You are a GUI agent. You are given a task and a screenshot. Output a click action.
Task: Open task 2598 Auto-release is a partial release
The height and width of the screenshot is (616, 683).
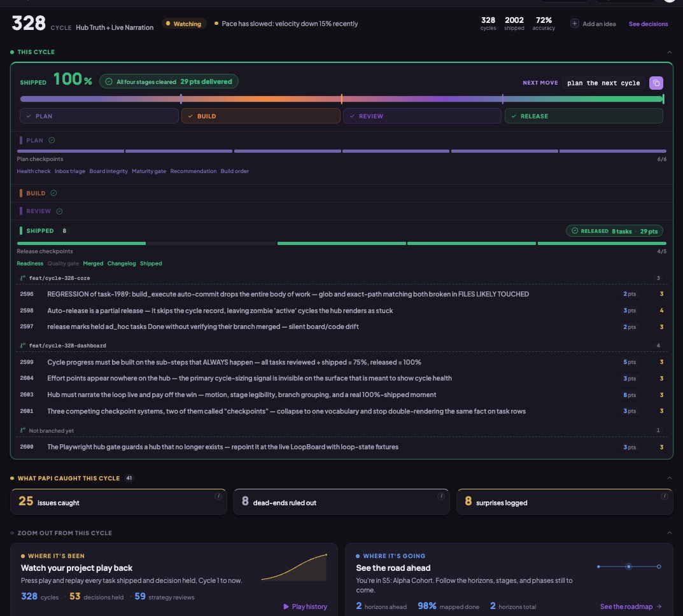point(342,311)
